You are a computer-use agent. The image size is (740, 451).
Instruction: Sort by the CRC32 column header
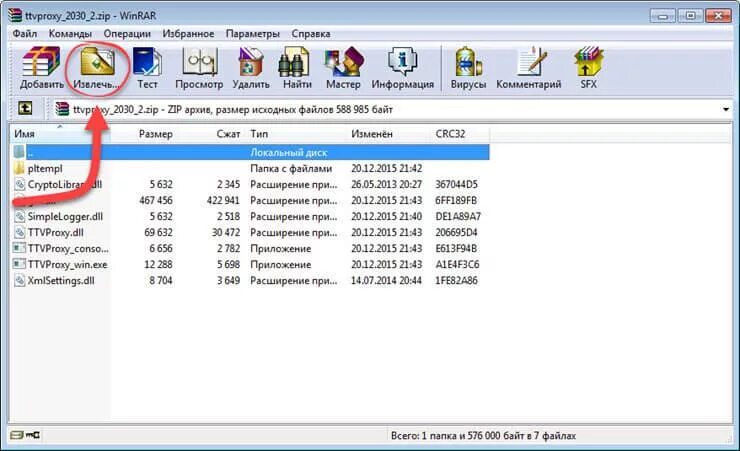(460, 134)
